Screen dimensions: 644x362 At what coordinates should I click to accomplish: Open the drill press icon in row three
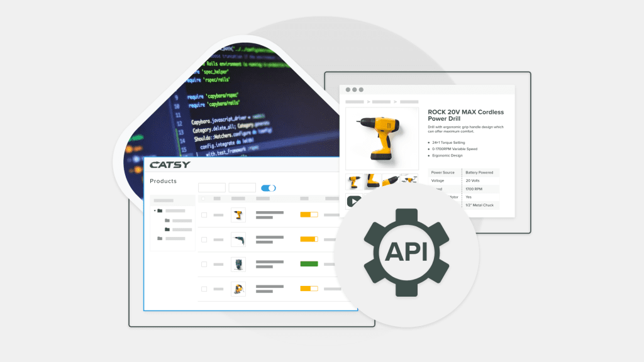pos(238,265)
